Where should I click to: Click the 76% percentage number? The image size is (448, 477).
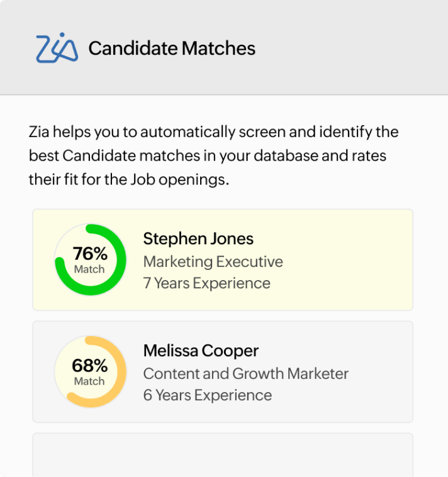click(x=90, y=254)
